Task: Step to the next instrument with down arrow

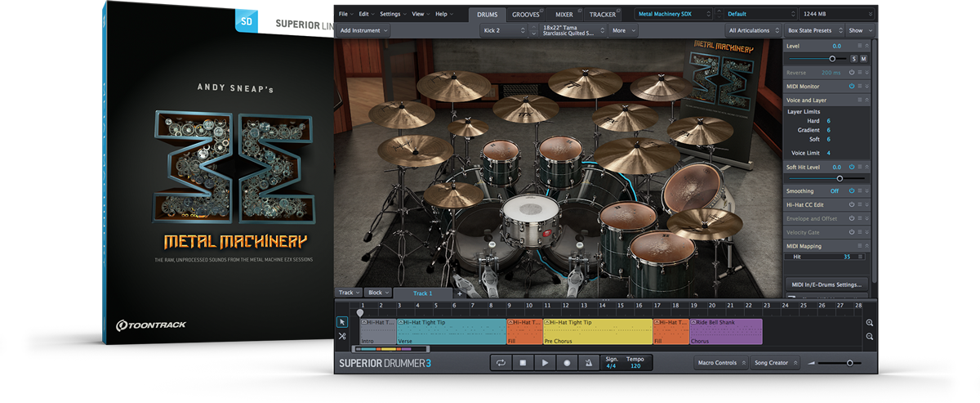Action: pyautogui.click(x=533, y=34)
